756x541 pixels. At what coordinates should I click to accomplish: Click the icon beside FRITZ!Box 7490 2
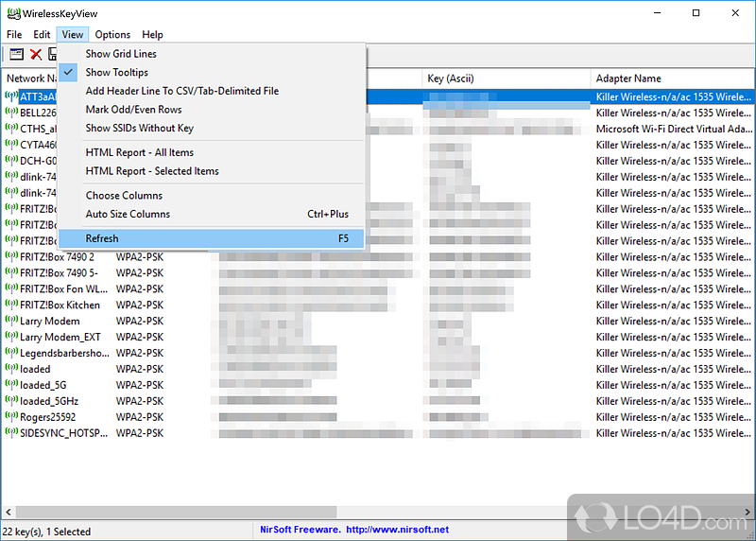(11, 255)
